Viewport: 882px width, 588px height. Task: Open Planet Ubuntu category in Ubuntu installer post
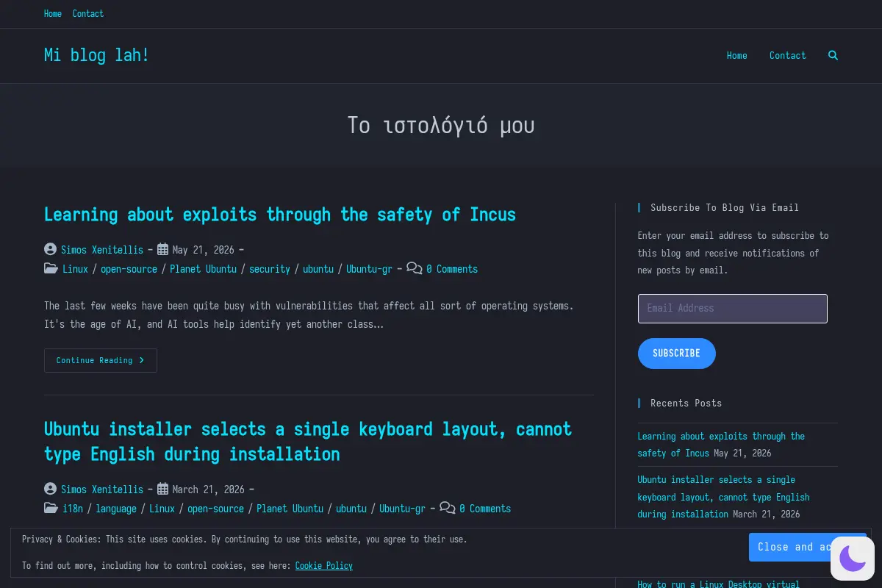point(290,509)
